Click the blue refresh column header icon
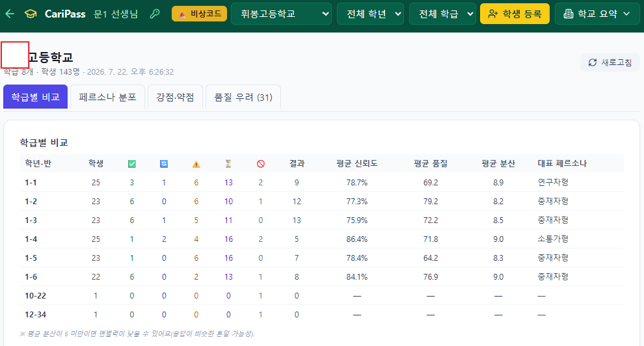The image size is (644, 346). pos(164,164)
